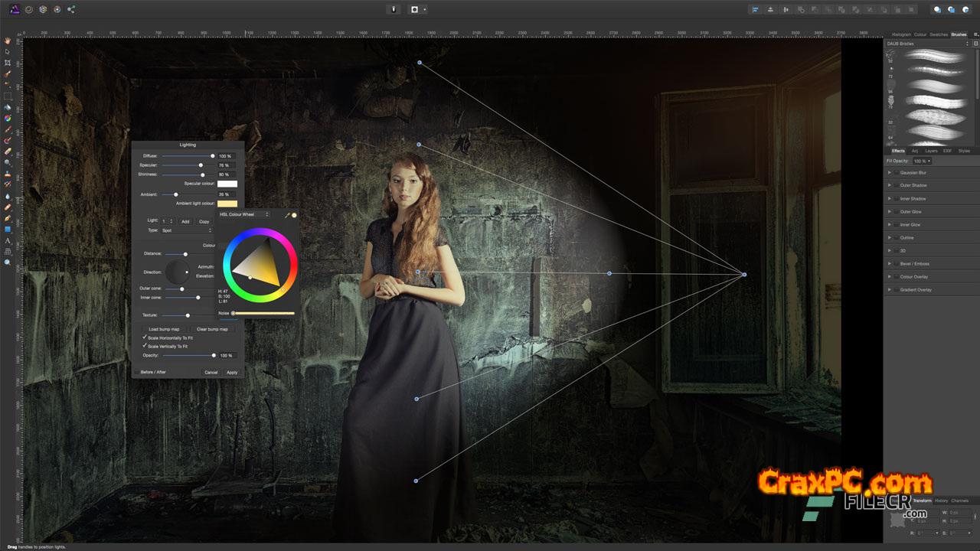Open the Layers tab
This screenshot has width=980, height=551.
tap(930, 151)
